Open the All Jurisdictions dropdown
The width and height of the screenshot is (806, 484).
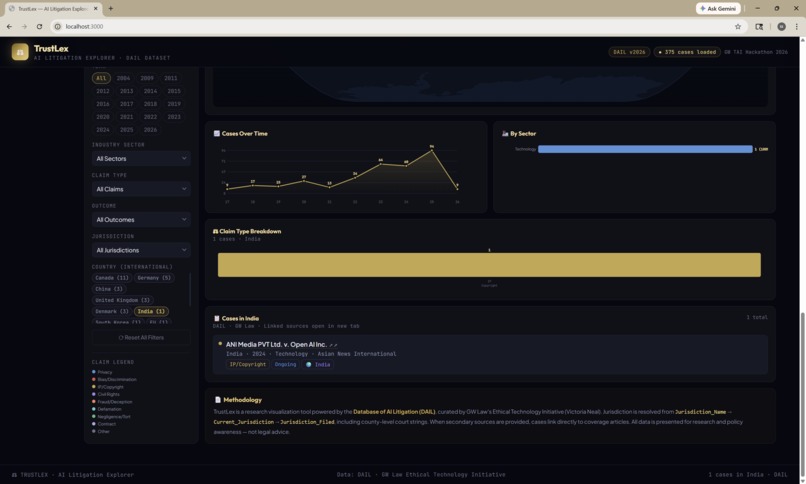point(141,250)
